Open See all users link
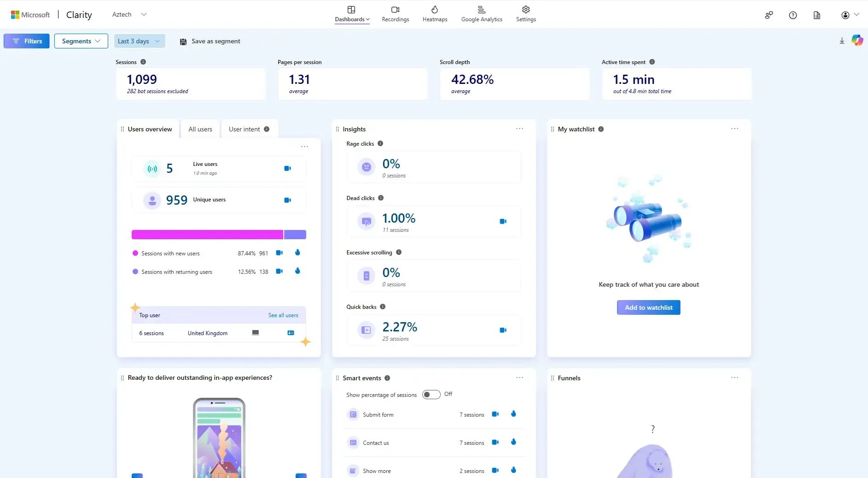The width and height of the screenshot is (868, 478). [283, 315]
